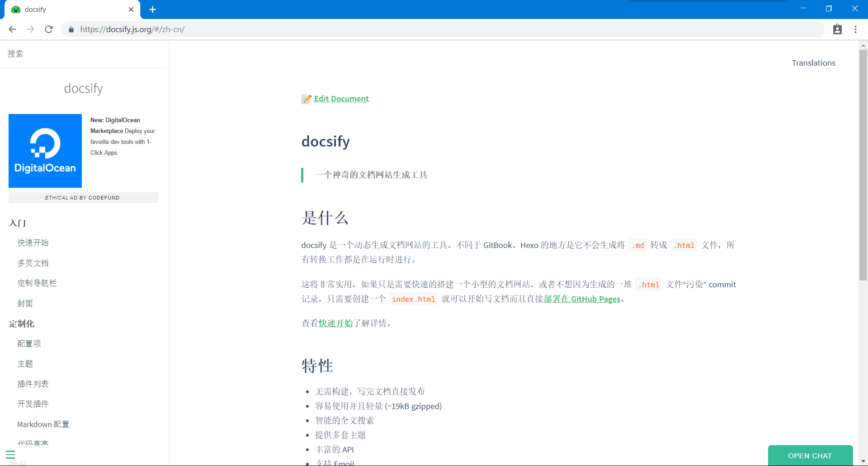Close the browser window

855,9
